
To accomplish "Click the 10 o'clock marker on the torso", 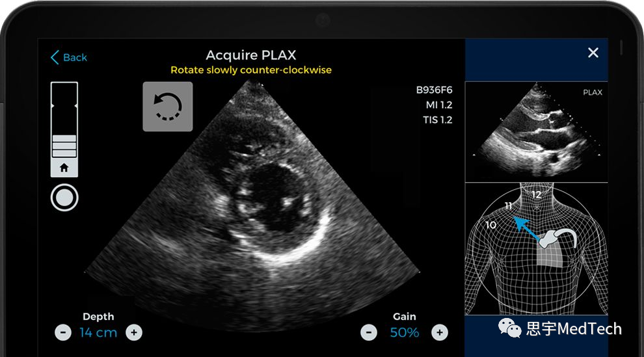I will [x=490, y=225].
